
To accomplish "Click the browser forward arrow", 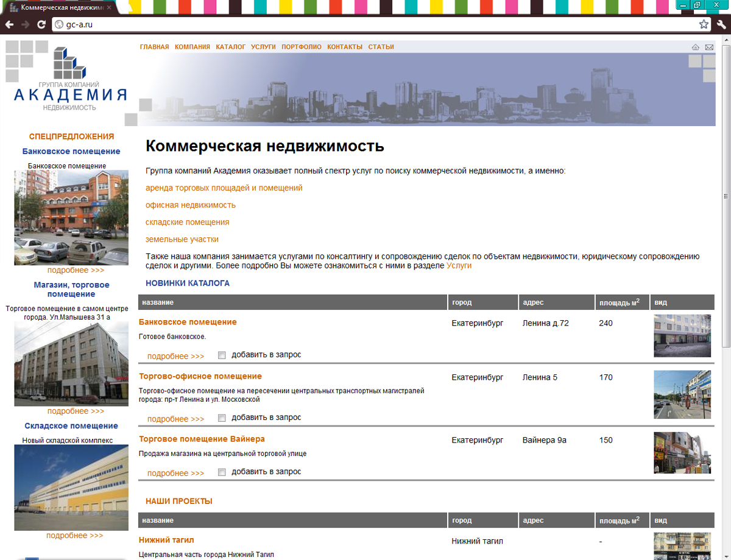I will (x=24, y=24).
